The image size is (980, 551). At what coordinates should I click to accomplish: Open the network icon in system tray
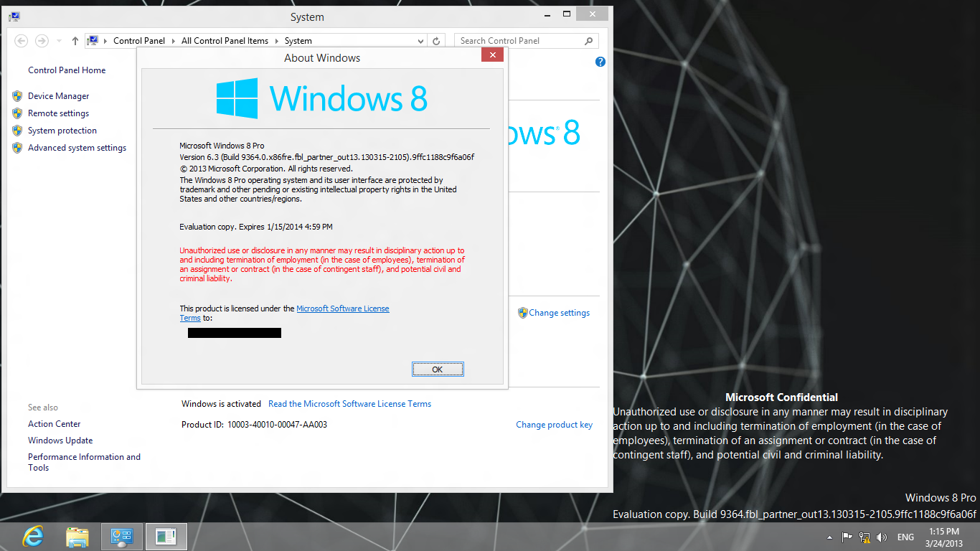[x=864, y=537]
